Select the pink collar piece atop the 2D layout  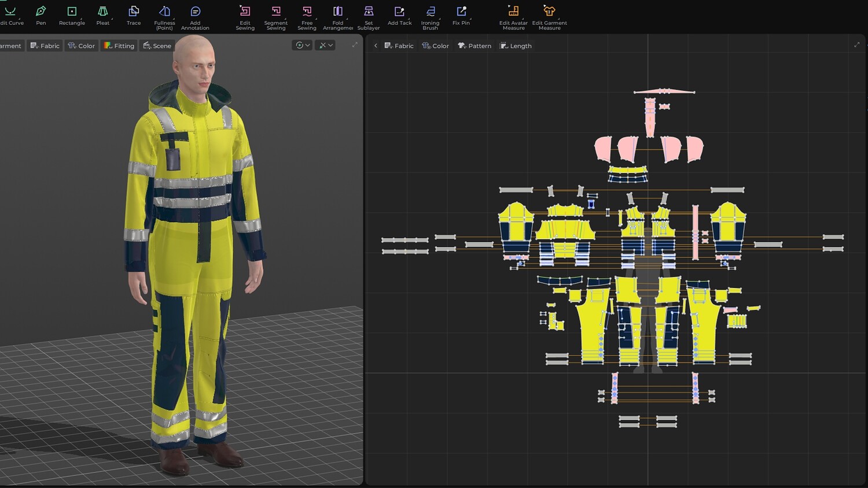[664, 91]
